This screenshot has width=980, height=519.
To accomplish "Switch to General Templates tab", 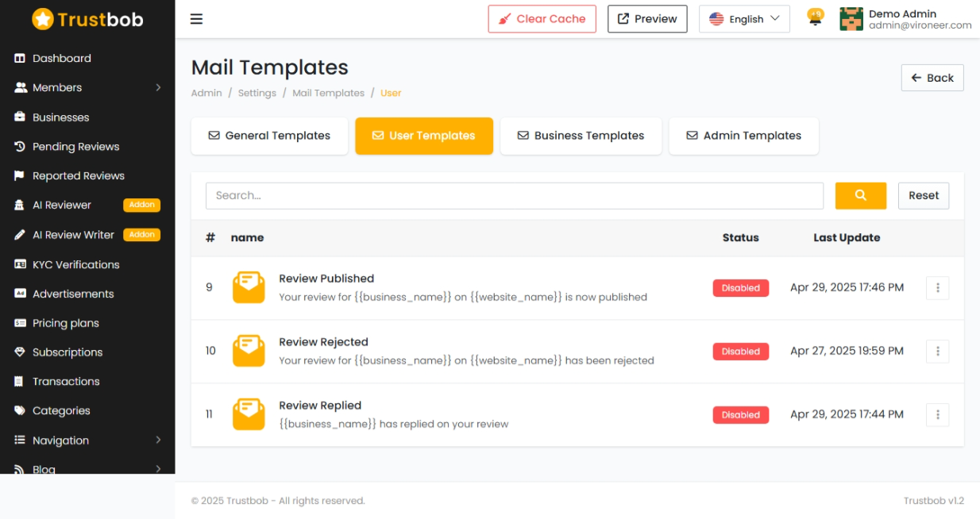I will click(269, 136).
